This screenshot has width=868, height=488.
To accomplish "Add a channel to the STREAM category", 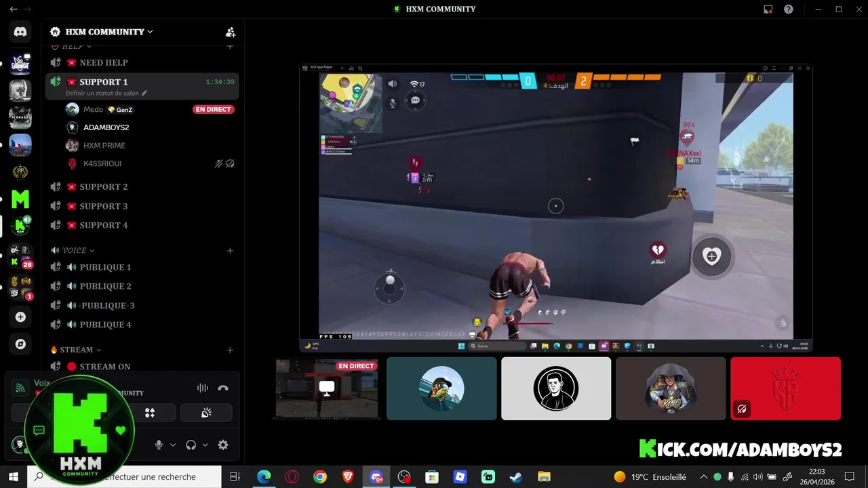I will [230, 350].
